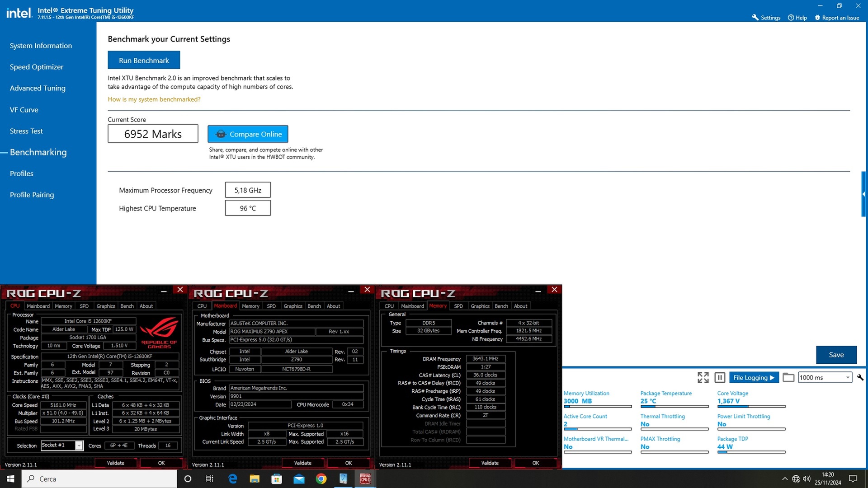Pause the monitoring with the pause icon
868x488 pixels.
pos(720,377)
